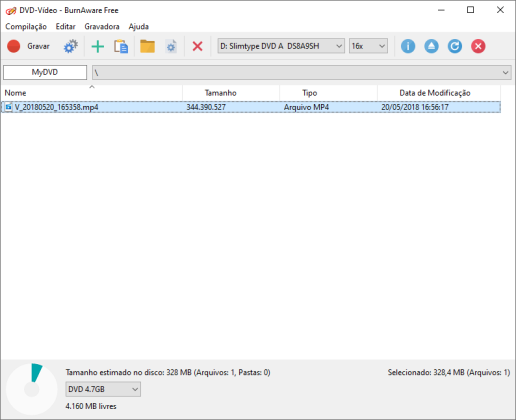Image resolution: width=516 pixels, height=420 pixels.
Task: Erase disc with red circle X icon
Action: tap(478, 46)
